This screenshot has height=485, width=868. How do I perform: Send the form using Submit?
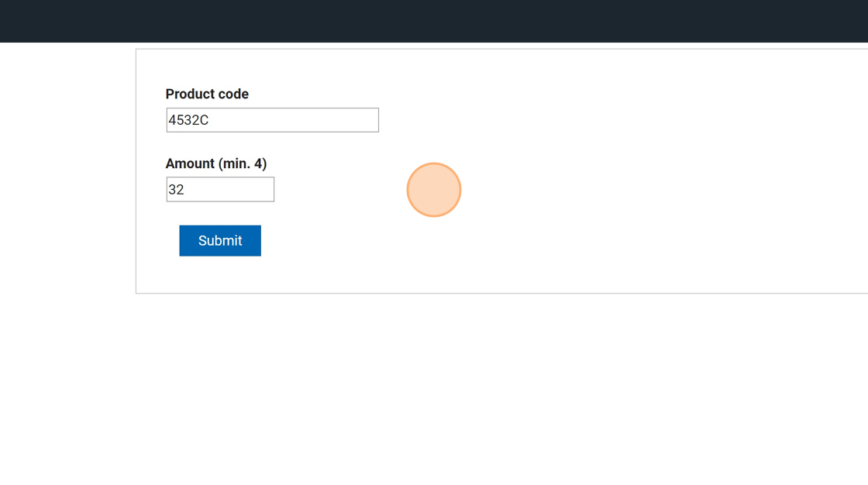click(220, 241)
